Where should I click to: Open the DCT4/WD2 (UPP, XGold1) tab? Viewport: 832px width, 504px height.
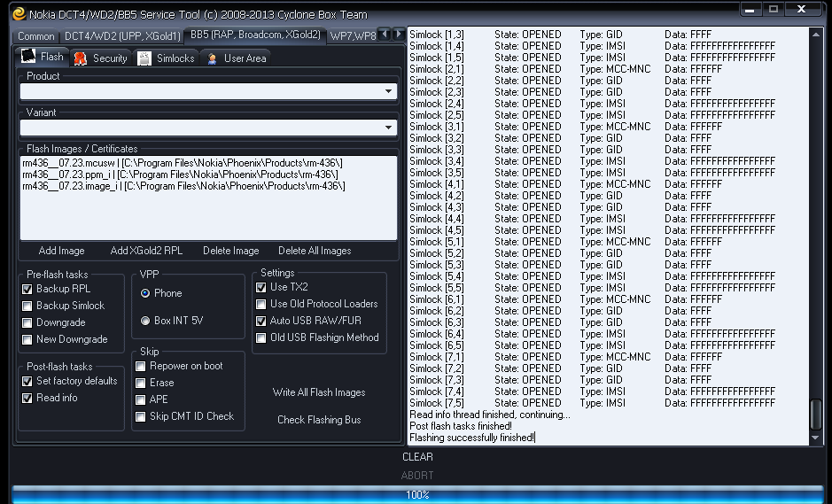click(x=121, y=36)
